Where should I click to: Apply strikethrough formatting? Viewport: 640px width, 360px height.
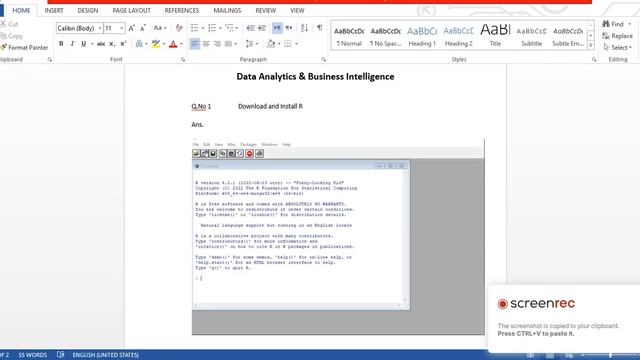tap(101, 44)
